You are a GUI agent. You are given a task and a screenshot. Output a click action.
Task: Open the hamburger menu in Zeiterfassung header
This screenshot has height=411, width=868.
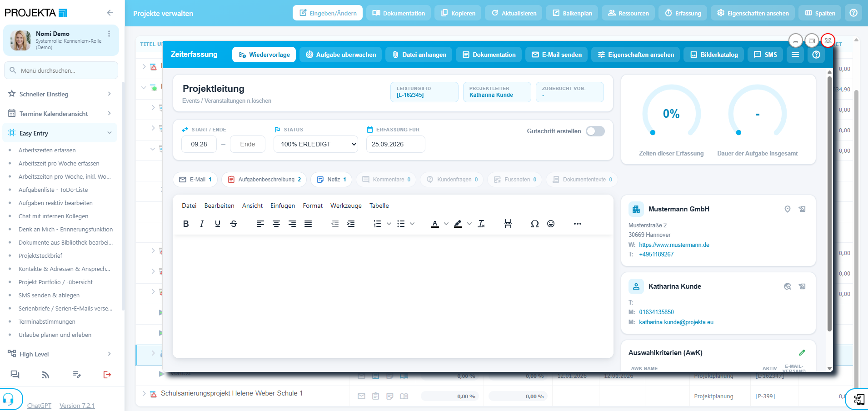point(795,55)
